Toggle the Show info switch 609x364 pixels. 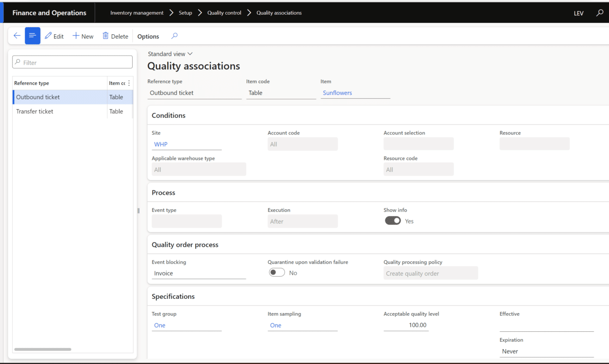coord(393,220)
